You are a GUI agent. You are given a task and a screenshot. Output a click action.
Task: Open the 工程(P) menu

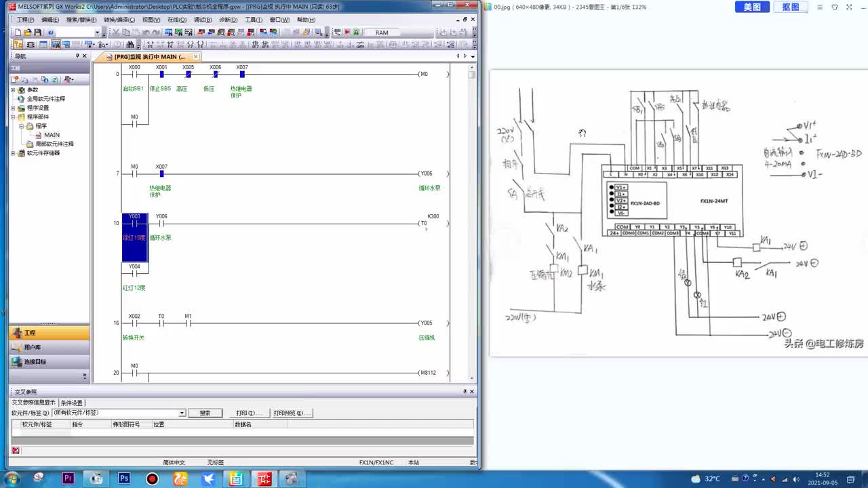click(25, 20)
